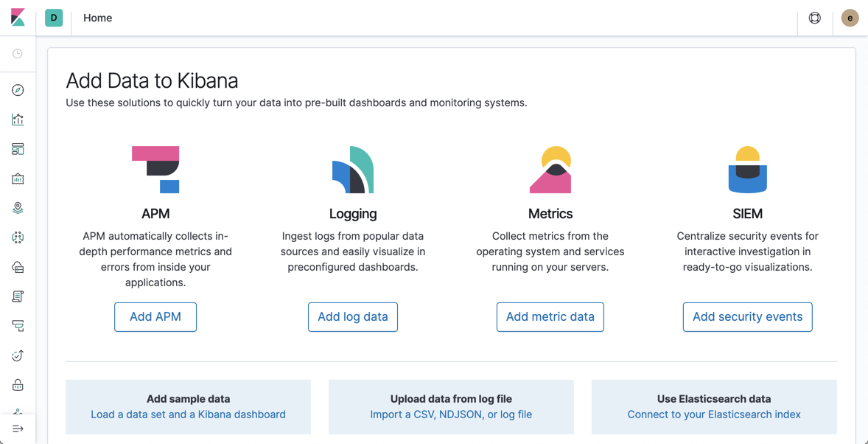Click Add log data button
868x444 pixels.
coord(353,317)
